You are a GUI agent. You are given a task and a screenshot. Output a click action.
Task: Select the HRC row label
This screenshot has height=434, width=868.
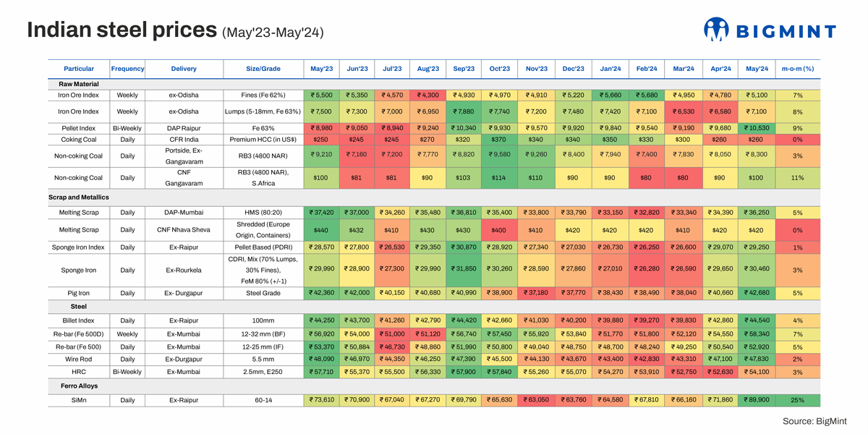79,372
